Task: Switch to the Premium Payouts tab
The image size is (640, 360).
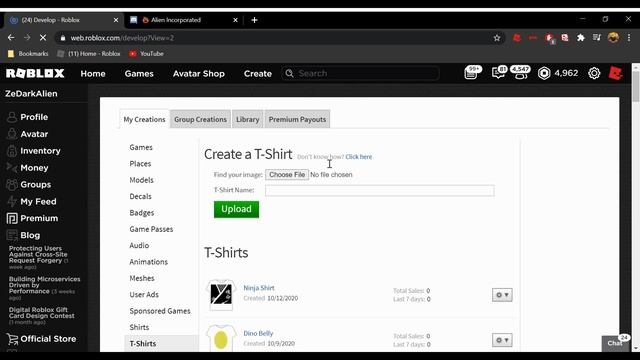Action: [x=297, y=119]
